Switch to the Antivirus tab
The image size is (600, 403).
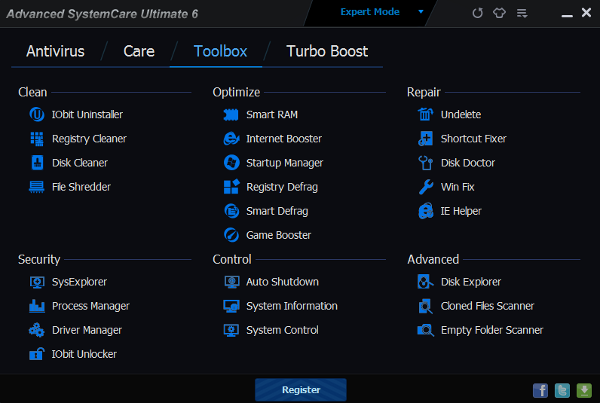tap(54, 51)
